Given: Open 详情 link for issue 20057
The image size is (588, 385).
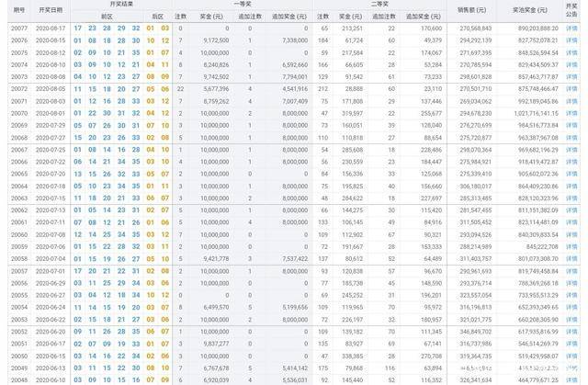Looking at the screenshot, I should [571, 271].
